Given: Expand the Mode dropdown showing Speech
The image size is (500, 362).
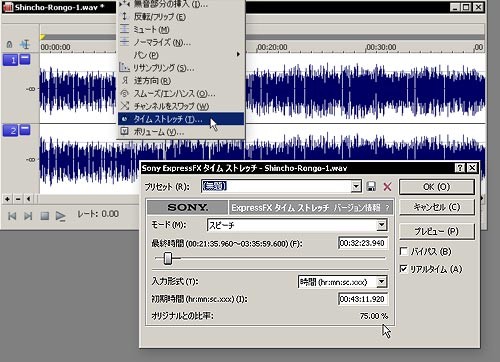Looking at the screenshot, I should (x=382, y=225).
